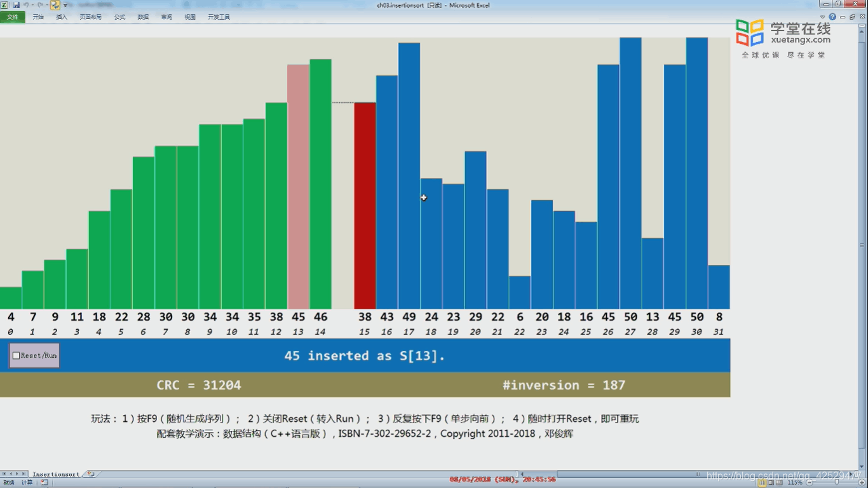868x488 pixels.
Task: Select the Insertionsort sheet tab
Action: tap(56, 474)
